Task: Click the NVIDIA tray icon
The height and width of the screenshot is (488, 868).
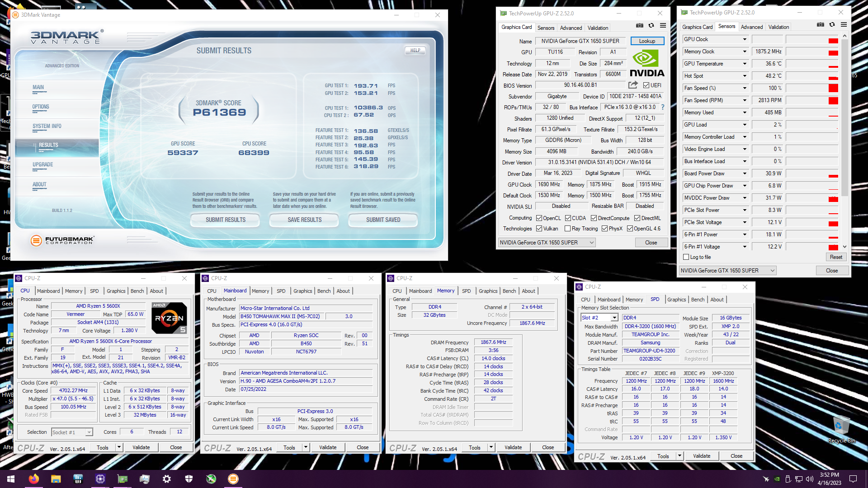Action: [777, 479]
